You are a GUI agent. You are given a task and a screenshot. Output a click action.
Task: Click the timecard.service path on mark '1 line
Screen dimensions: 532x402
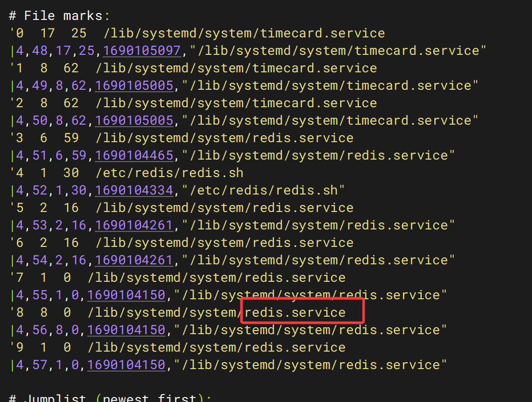[x=236, y=68]
